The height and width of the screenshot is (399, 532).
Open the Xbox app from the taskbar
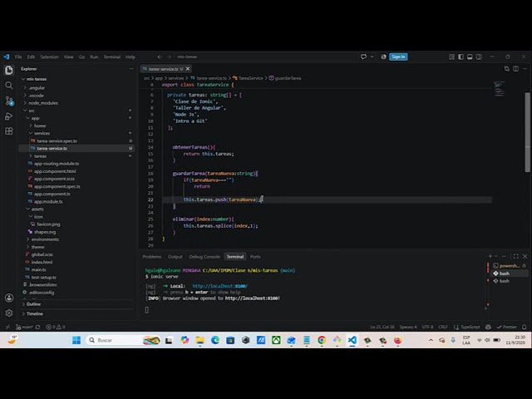pyautogui.click(x=276, y=340)
